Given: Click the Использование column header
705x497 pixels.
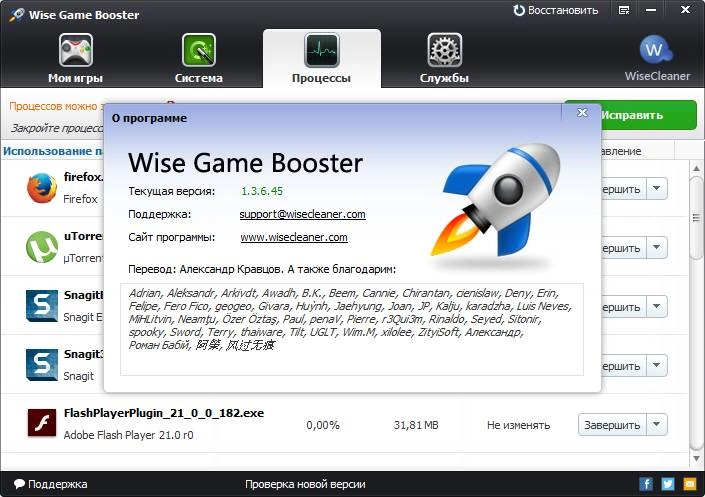Looking at the screenshot, I should click(53, 151).
